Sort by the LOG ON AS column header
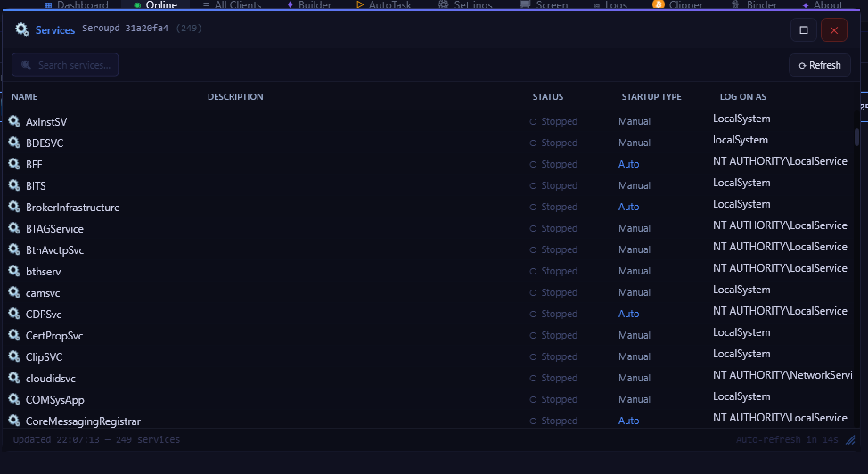Image resolution: width=868 pixels, height=474 pixels. pyautogui.click(x=743, y=96)
